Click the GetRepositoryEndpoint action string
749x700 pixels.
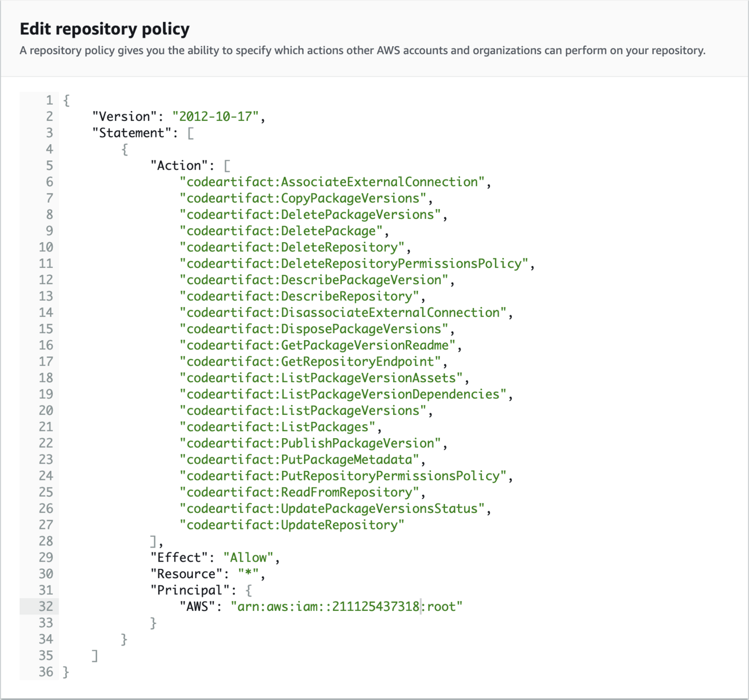pos(310,362)
